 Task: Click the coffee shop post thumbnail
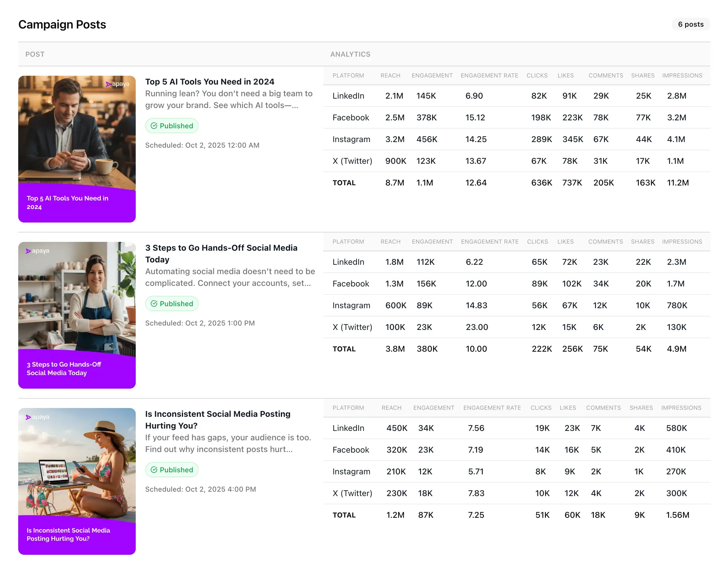(x=77, y=148)
